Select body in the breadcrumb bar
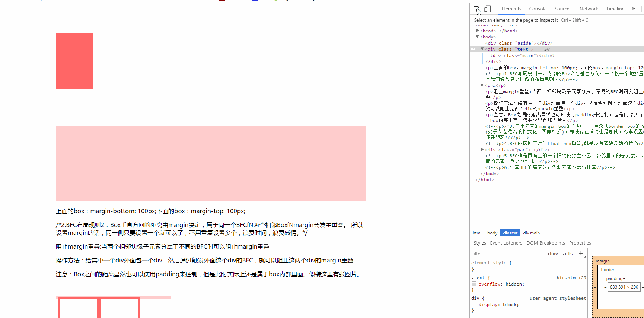The width and height of the screenshot is (644, 318). pyautogui.click(x=492, y=233)
